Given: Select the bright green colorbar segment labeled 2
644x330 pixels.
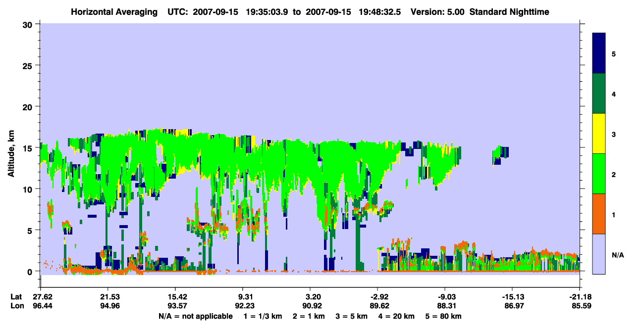Looking at the screenshot, I should (x=599, y=174).
